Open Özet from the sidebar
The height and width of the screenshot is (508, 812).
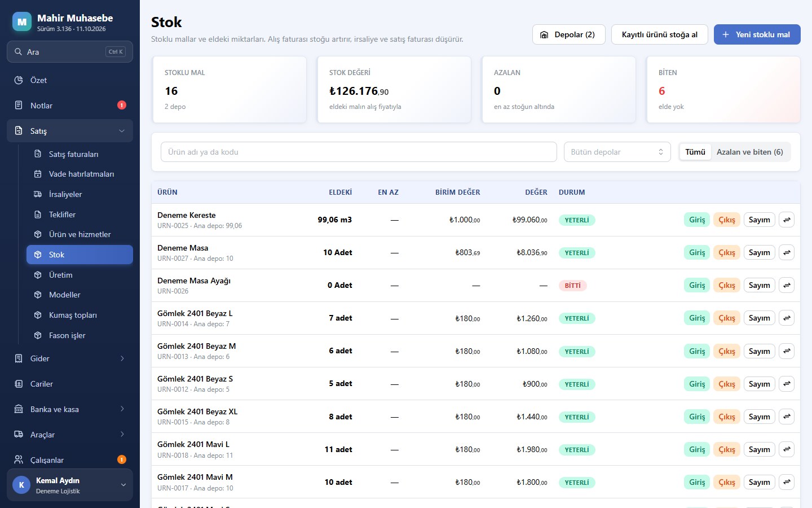(x=70, y=80)
